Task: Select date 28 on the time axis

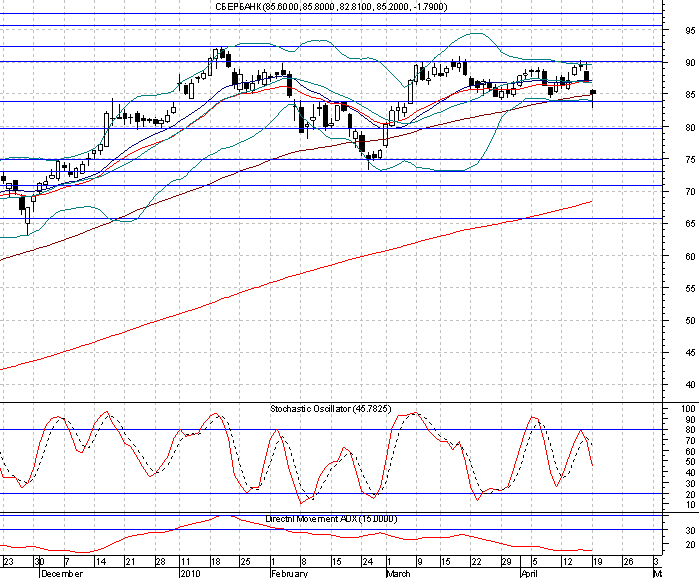Action: (160, 562)
